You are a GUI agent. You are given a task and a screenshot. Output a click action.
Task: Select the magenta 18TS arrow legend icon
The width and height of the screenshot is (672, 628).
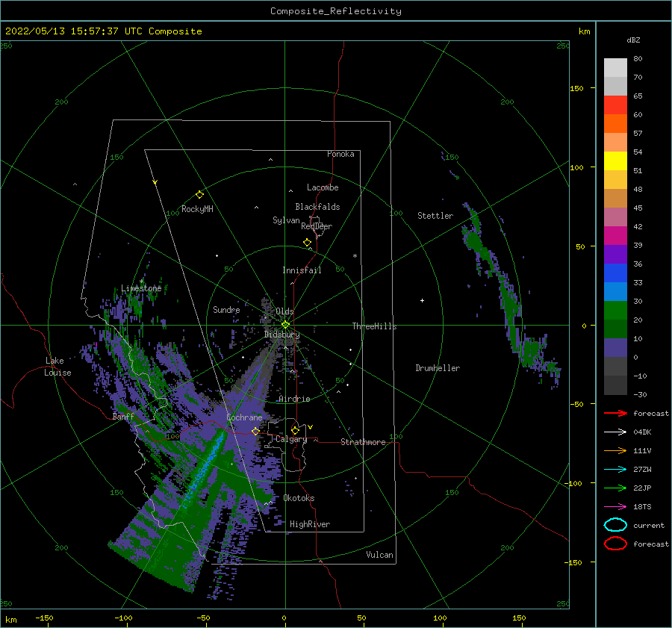click(x=615, y=507)
